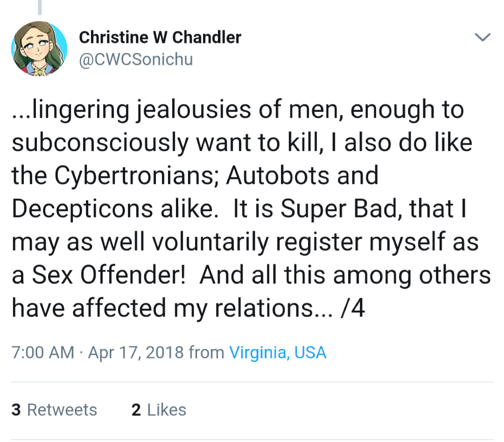Click Christine W Chandler's cartoon profile avatar
The width and height of the screenshot is (504, 442).
coord(39,49)
